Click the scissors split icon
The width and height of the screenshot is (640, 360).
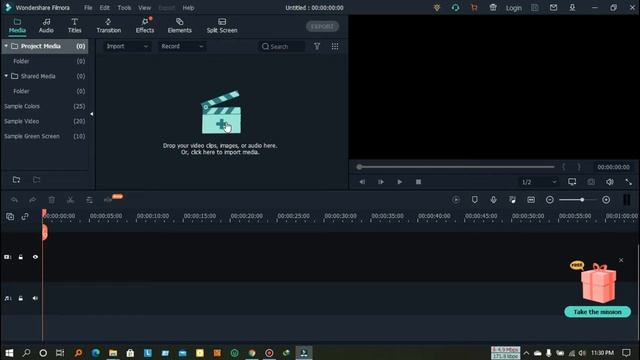[x=70, y=200]
